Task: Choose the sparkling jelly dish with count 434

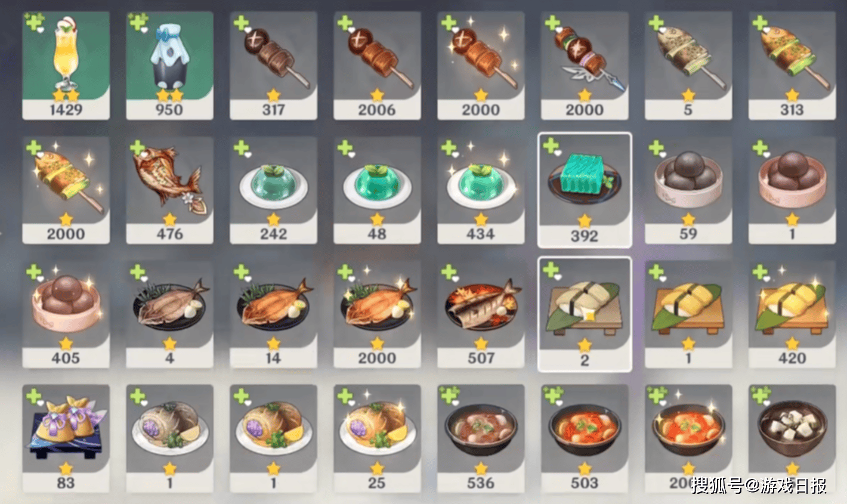Action: pos(481,190)
